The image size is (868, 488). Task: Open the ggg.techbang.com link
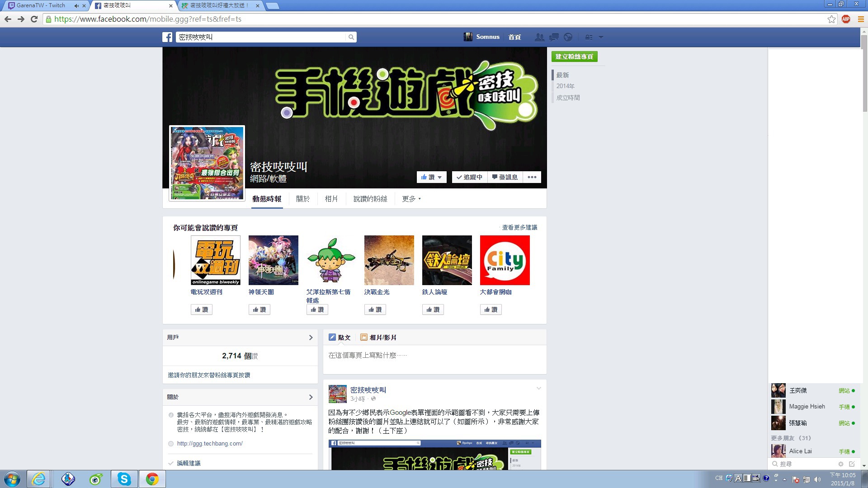coord(210,444)
